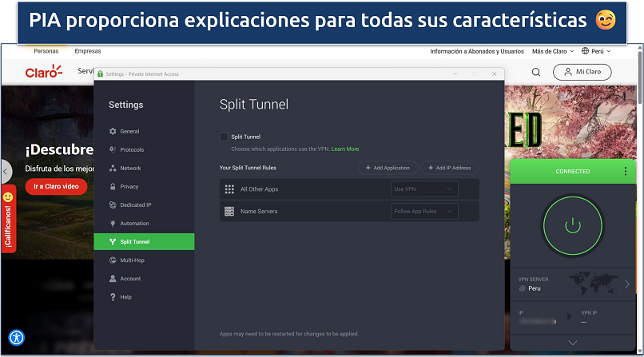Click the Claro logo
This screenshot has height=357, width=644.
[x=44, y=71]
